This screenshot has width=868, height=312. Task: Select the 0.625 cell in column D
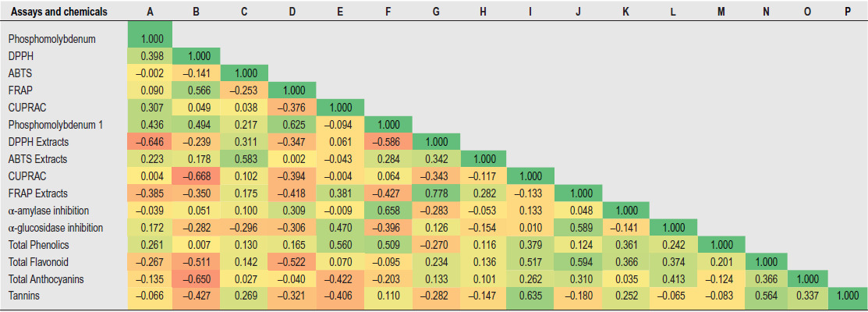tap(292, 124)
